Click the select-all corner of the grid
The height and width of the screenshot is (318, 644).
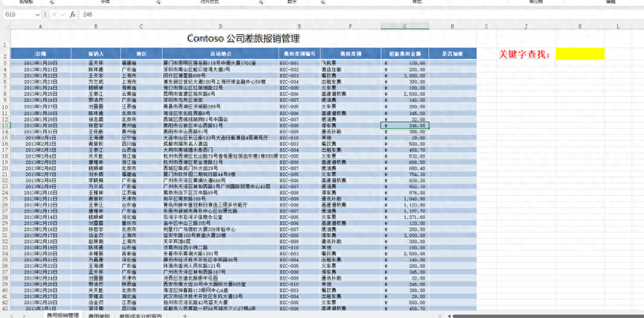5,26
